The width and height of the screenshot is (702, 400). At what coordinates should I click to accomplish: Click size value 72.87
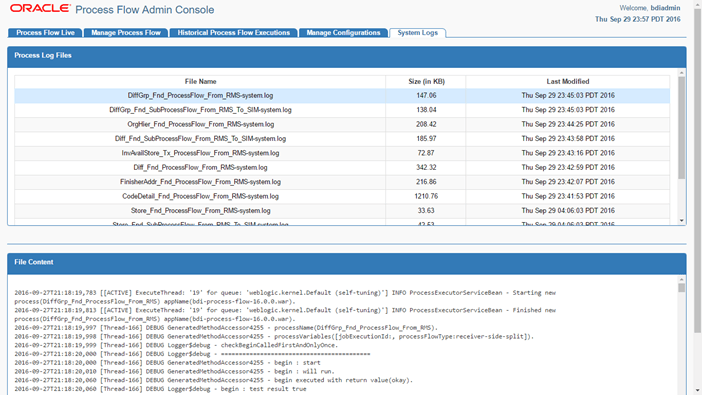point(426,153)
